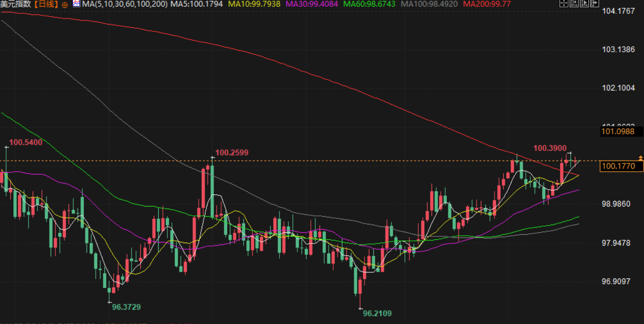The image size is (644, 324).
Task: Click the MA200:99.77 legend value
Action: [486, 4]
